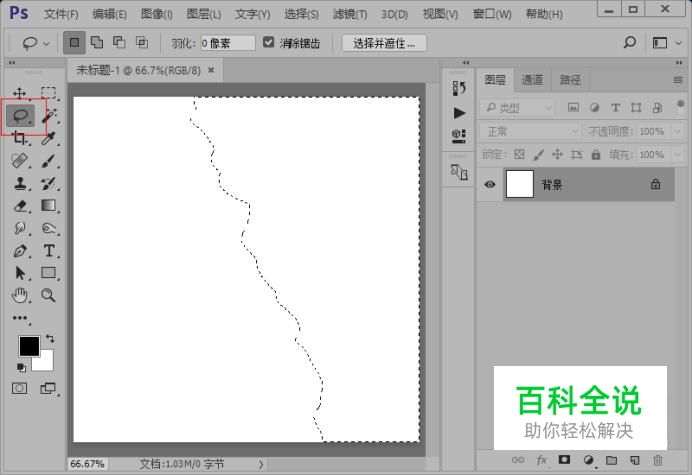The width and height of the screenshot is (692, 475).
Task: Select the Pen tool
Action: click(x=20, y=251)
